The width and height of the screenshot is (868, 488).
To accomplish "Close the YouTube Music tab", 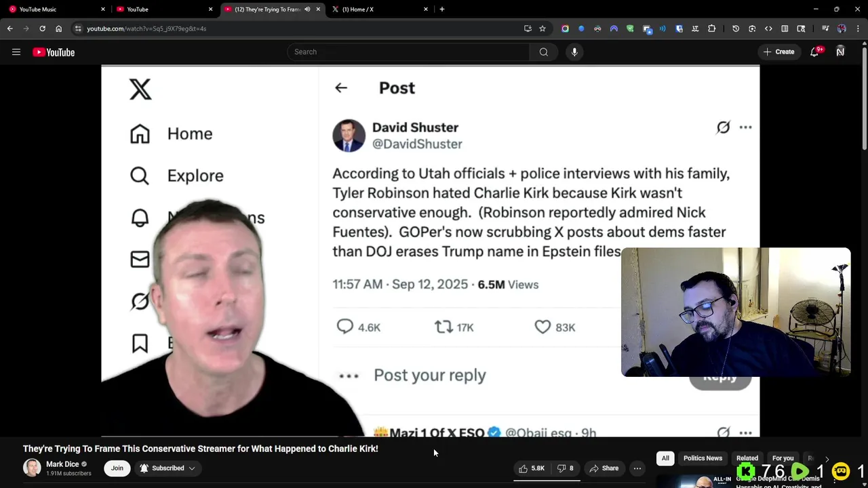I will 103,9.
